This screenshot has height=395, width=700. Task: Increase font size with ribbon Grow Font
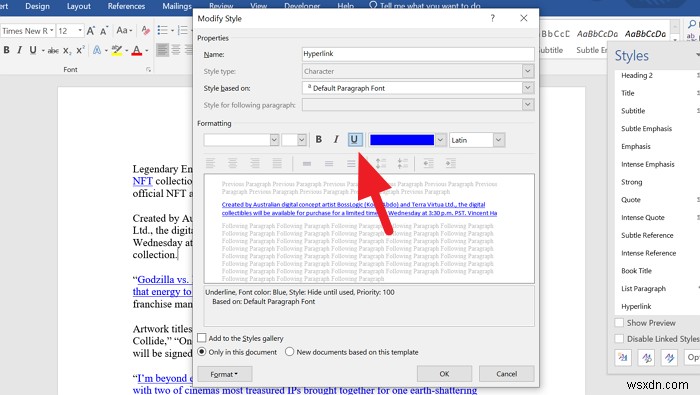click(91, 31)
